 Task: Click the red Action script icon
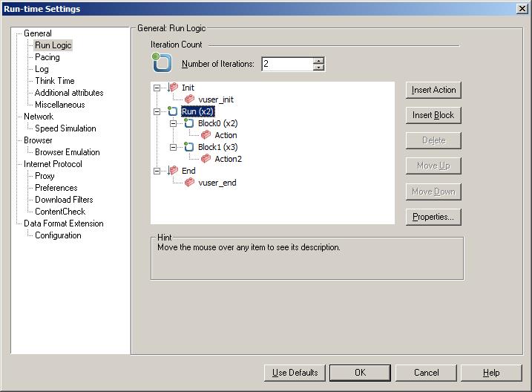206,135
